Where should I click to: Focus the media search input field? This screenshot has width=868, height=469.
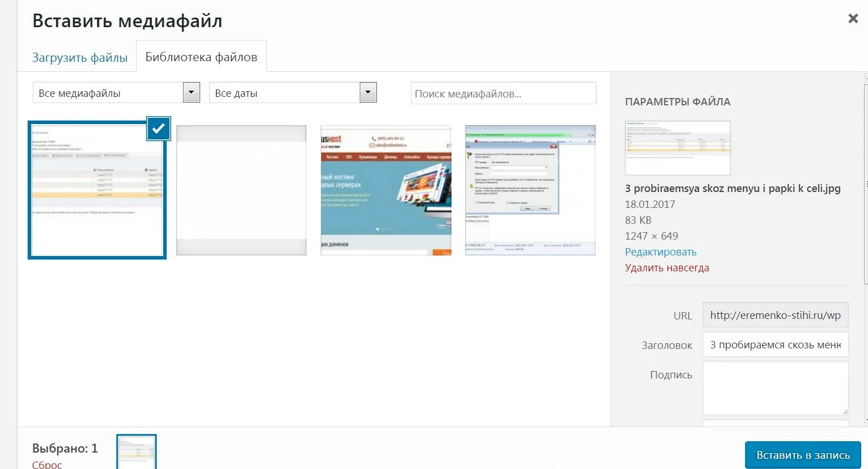coord(503,93)
